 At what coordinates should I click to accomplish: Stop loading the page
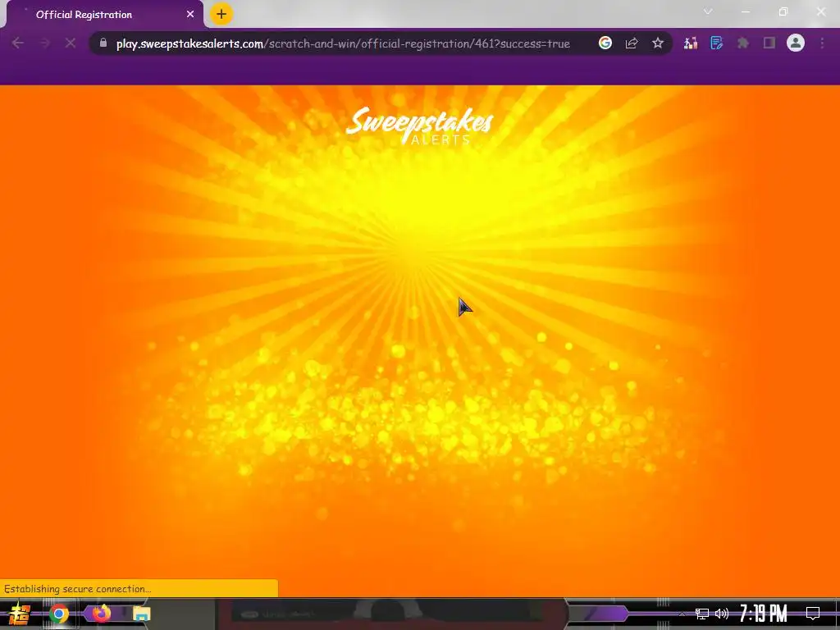click(x=71, y=43)
